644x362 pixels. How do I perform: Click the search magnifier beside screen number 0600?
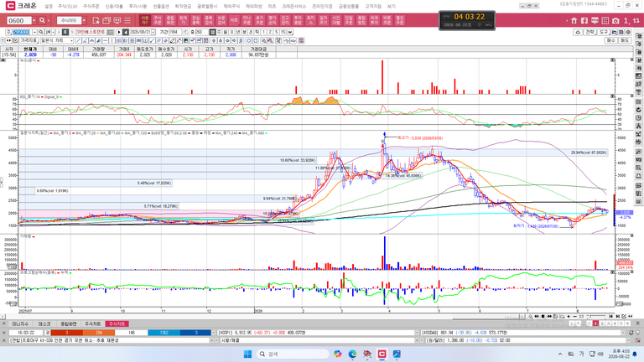click(x=42, y=20)
